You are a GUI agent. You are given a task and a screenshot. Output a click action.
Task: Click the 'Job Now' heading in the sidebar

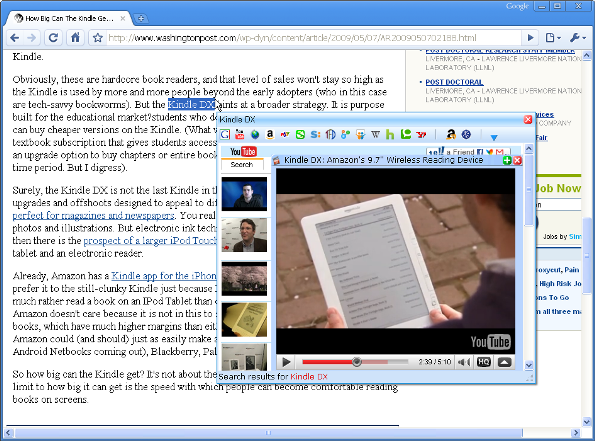click(x=558, y=188)
